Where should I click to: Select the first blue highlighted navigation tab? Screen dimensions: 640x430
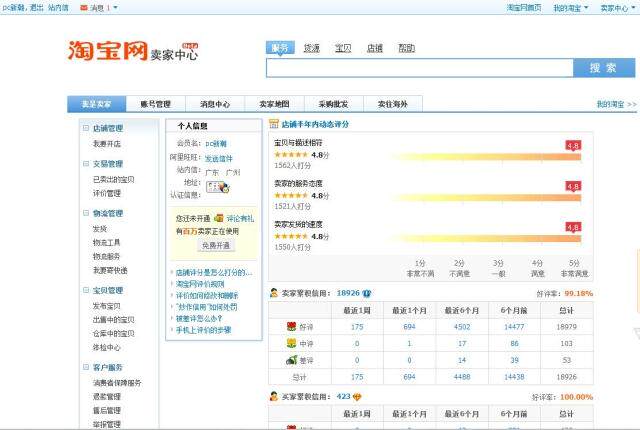pos(96,104)
